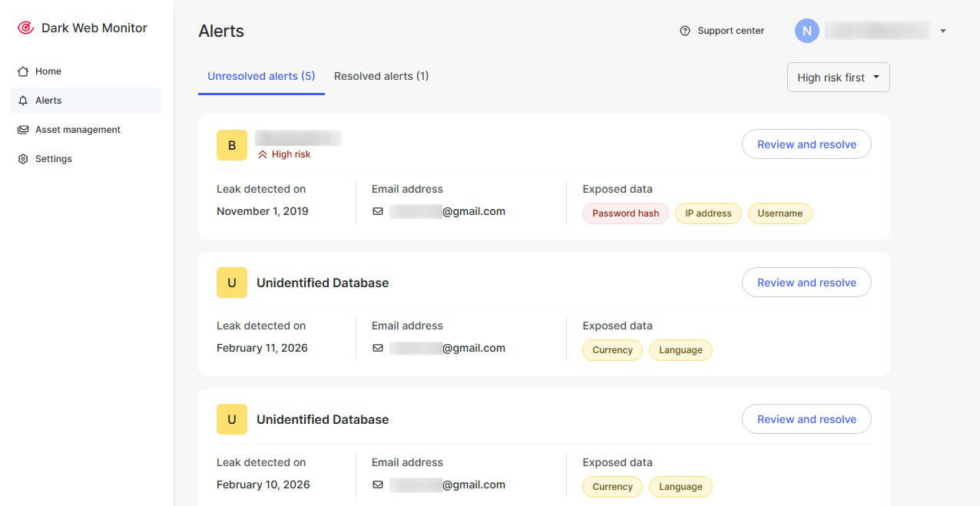
Task: Click the Support center question mark icon
Action: coord(684,31)
